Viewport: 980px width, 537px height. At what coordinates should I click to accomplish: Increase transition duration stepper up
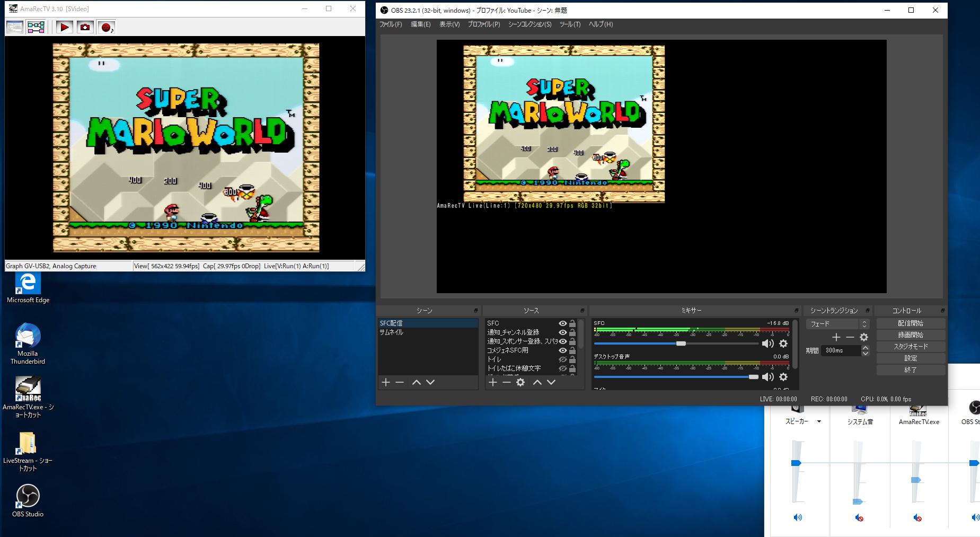click(x=866, y=348)
